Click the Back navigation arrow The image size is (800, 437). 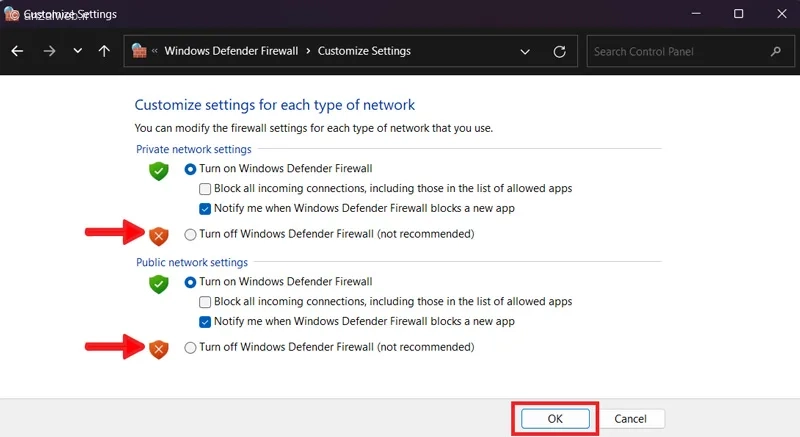coord(17,51)
